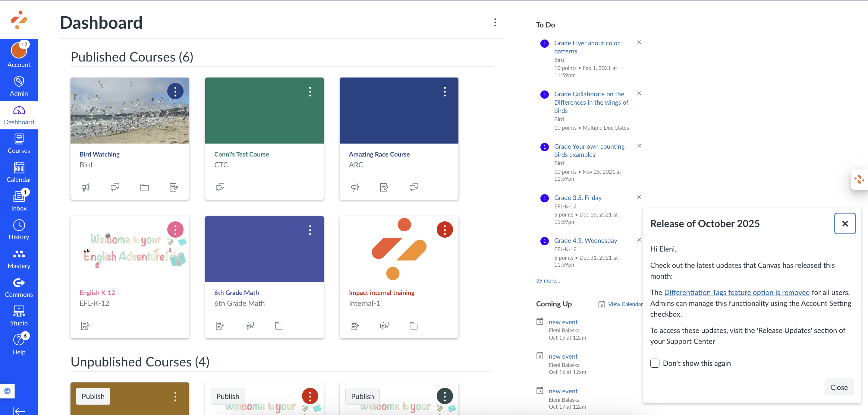This screenshot has height=415, width=868.
Task: Open the Dashboard options kebab menu
Action: 495,23
